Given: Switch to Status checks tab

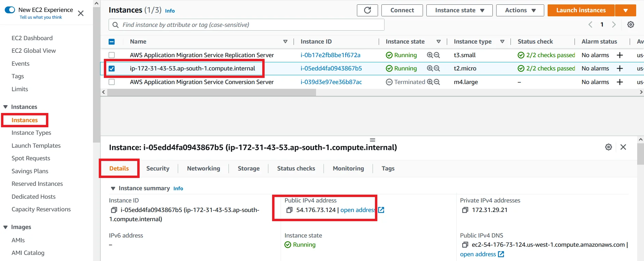Looking at the screenshot, I should point(296,168).
